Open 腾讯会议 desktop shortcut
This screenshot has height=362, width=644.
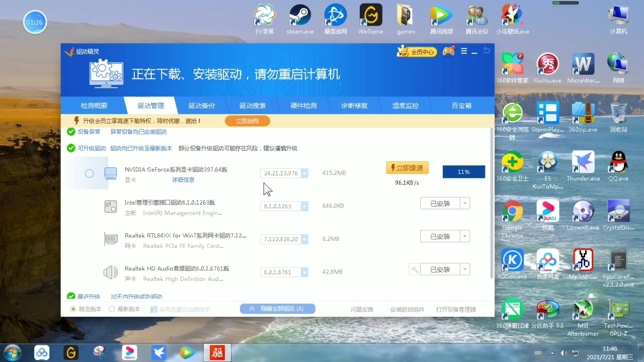click(476, 20)
